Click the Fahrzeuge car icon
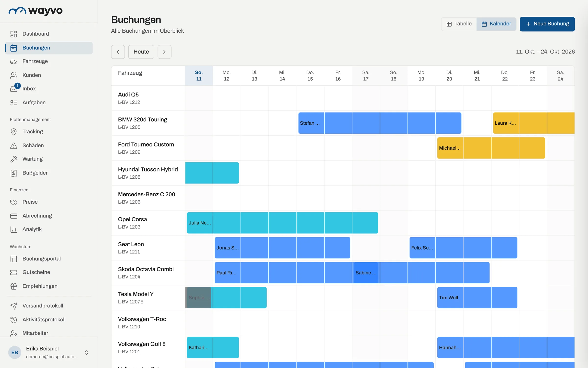Image resolution: width=588 pixels, height=368 pixels. [14, 62]
